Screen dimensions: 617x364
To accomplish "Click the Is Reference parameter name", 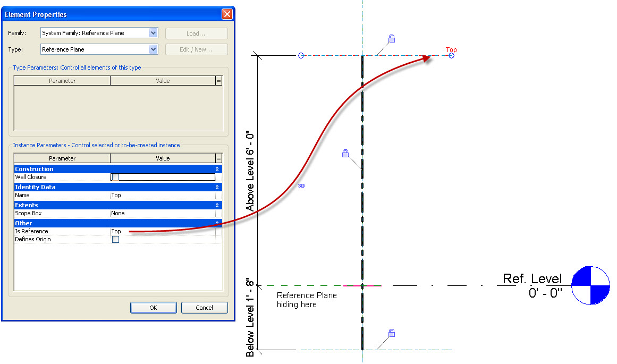I will [x=31, y=231].
